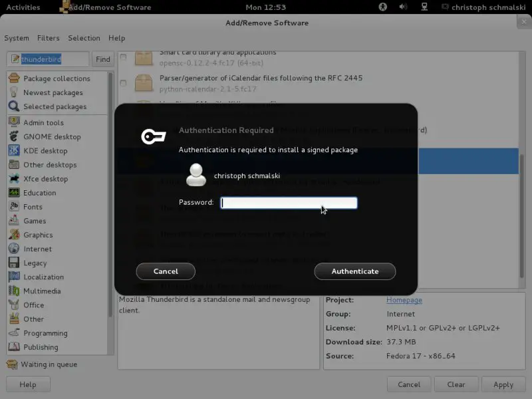Open the Publishing category icon
The width and height of the screenshot is (532, 399).
tap(14, 346)
